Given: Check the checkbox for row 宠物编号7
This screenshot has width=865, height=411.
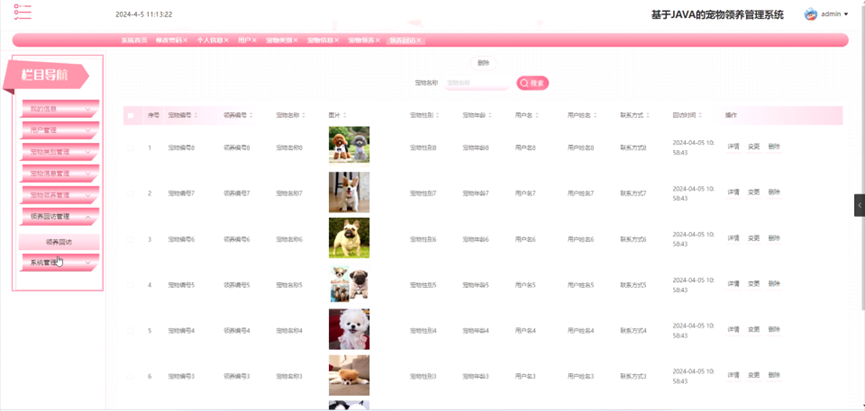Looking at the screenshot, I should pyautogui.click(x=130, y=193).
